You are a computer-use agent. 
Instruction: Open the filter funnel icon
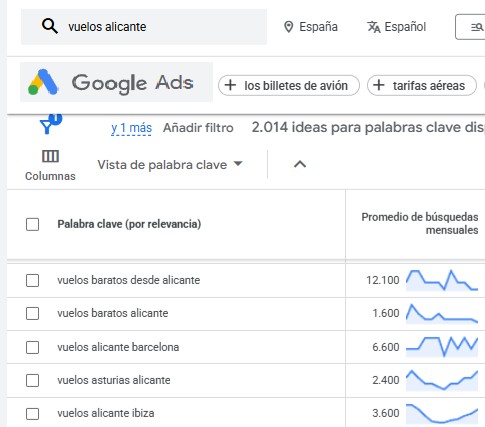pyautogui.click(x=50, y=124)
